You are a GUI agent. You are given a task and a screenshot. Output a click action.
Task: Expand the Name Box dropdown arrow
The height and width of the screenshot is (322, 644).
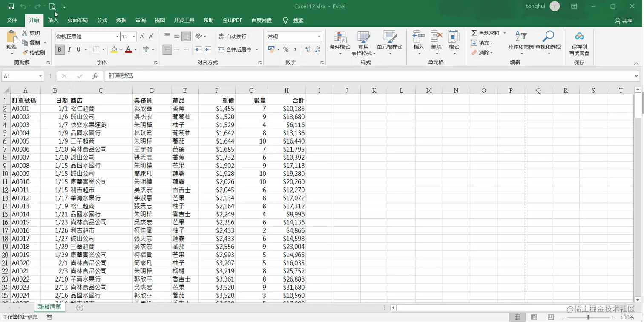[x=40, y=76]
